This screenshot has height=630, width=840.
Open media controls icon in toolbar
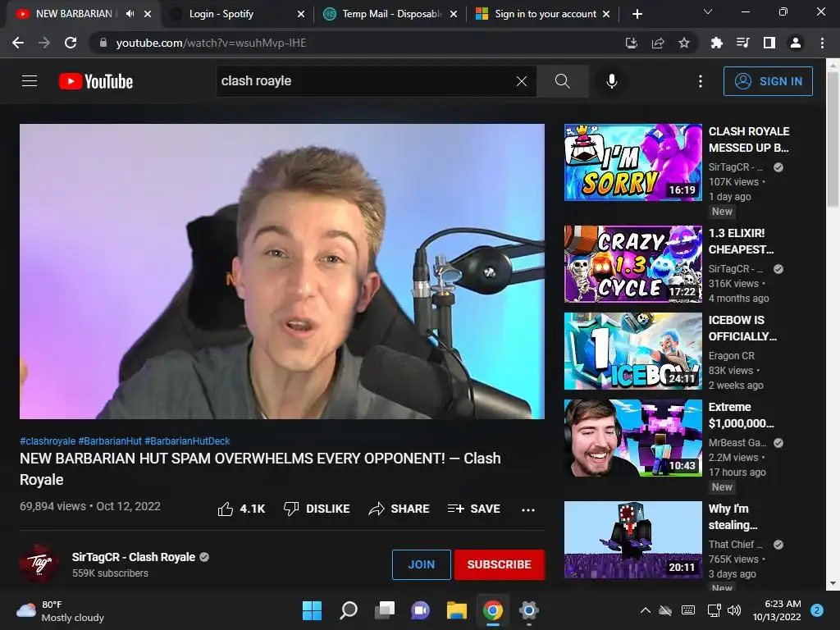coord(742,43)
